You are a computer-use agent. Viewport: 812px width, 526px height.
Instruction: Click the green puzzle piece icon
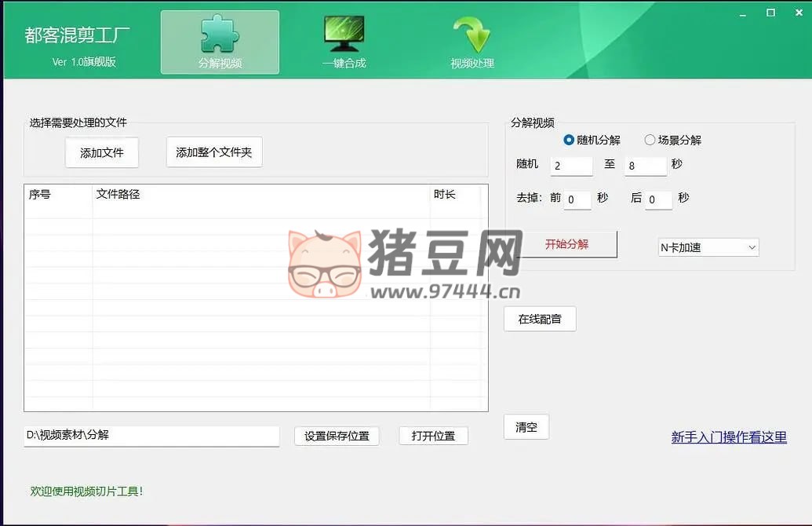coord(218,35)
